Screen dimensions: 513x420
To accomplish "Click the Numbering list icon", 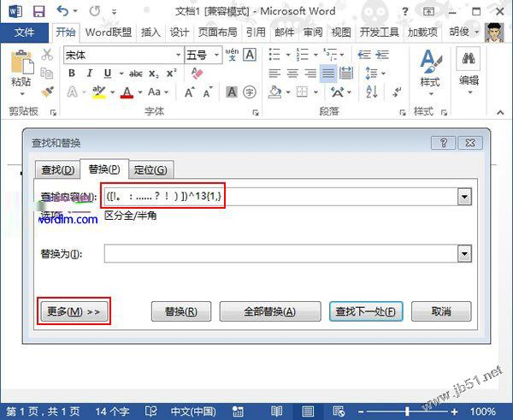I will click(x=302, y=55).
